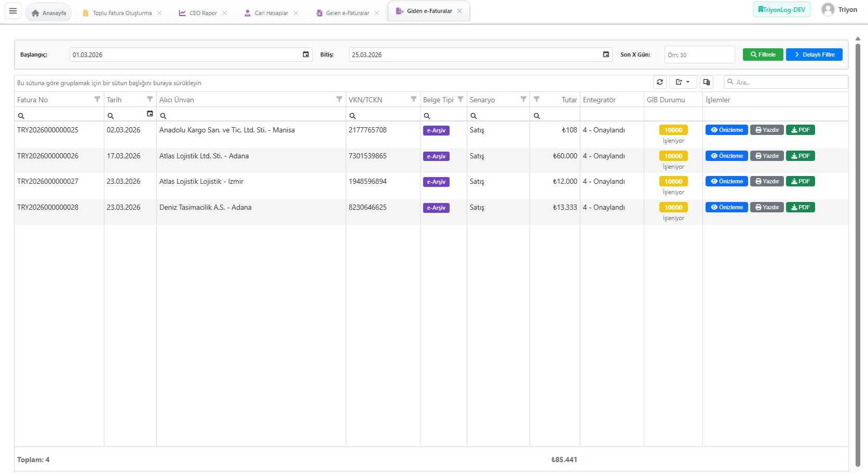Preview invoice TRY2026000000025 with Önizleme
Image resolution: width=868 pixels, height=473 pixels.
[x=726, y=130]
